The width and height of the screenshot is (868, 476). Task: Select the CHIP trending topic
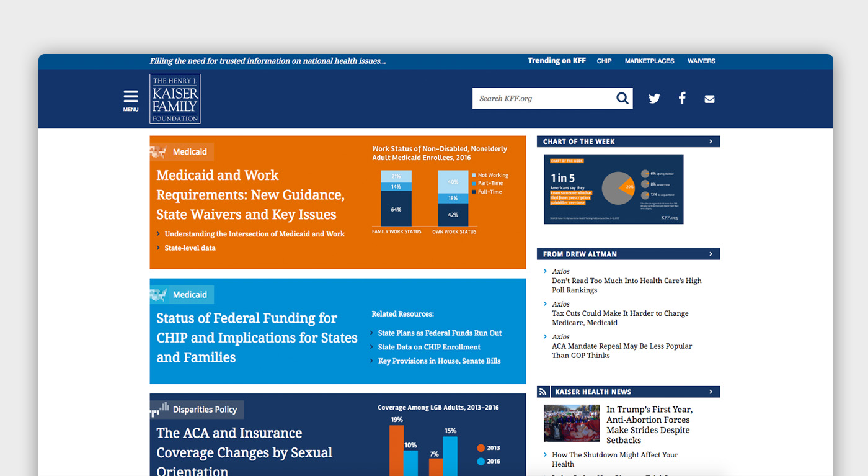pos(604,61)
